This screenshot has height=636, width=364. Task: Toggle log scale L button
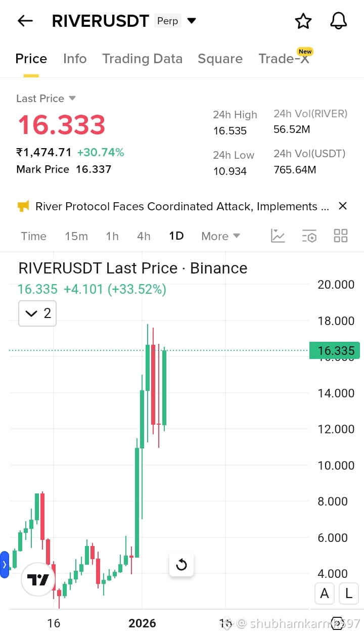tap(348, 594)
